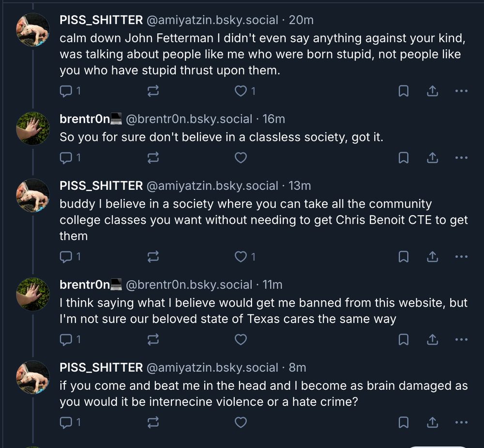This screenshot has height=448, width=484.
Task: Repost the 'community college classes' post
Action: click(153, 257)
